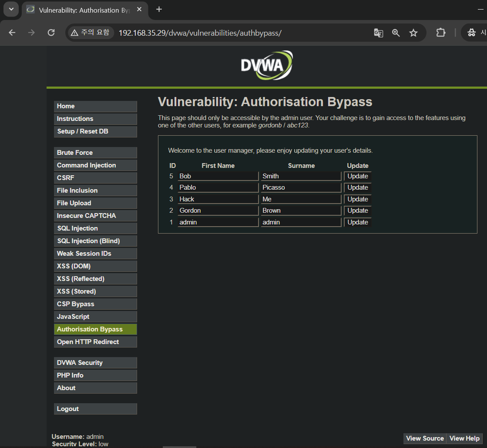Open Home in the sidebar
487x448 pixels.
pos(95,106)
